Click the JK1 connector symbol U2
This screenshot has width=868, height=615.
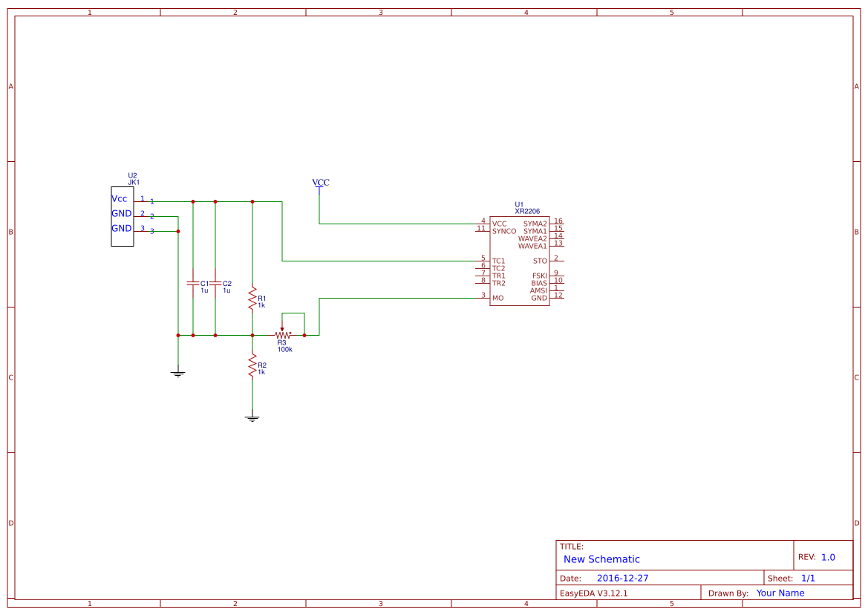point(122,215)
